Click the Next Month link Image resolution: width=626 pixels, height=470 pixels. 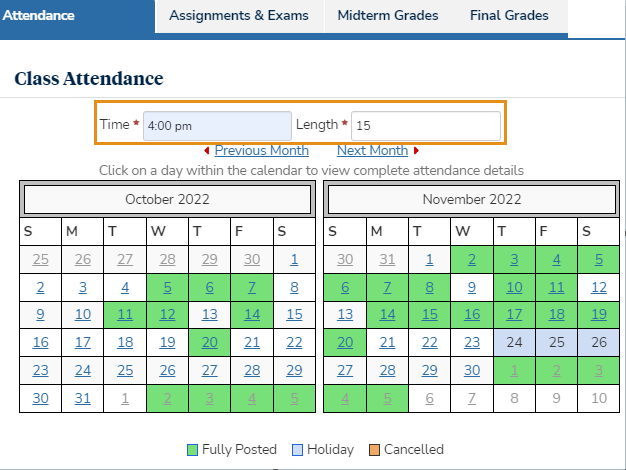(372, 151)
